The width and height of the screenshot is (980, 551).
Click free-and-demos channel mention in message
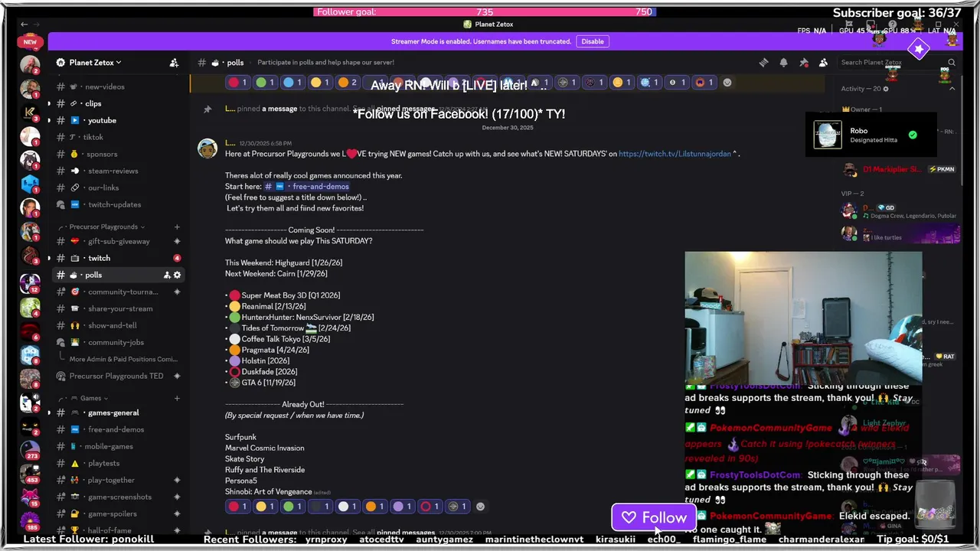point(307,186)
